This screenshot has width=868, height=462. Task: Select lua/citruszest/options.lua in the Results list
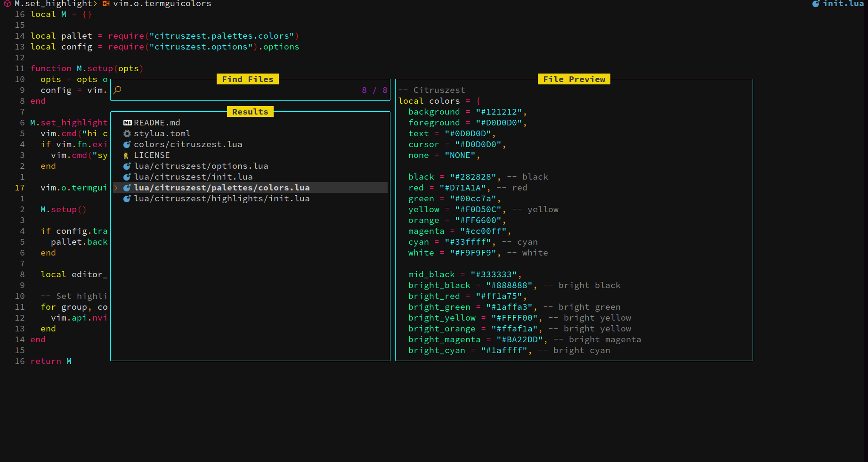pyautogui.click(x=201, y=166)
